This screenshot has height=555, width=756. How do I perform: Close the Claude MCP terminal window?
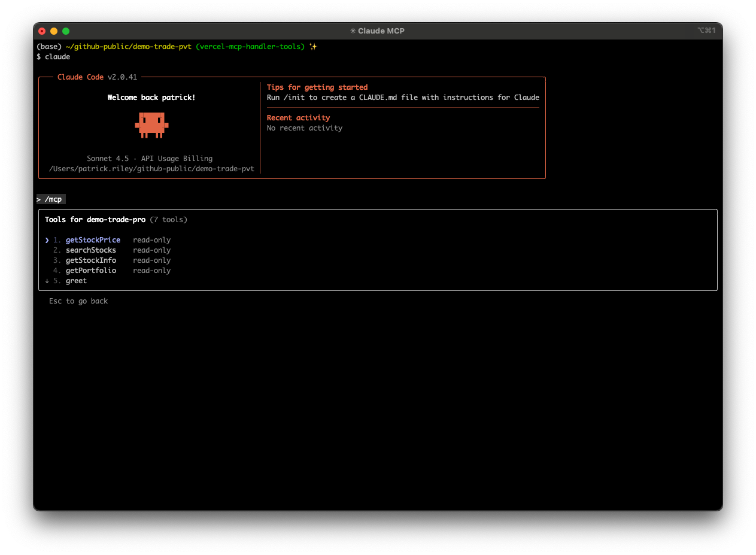[42, 31]
